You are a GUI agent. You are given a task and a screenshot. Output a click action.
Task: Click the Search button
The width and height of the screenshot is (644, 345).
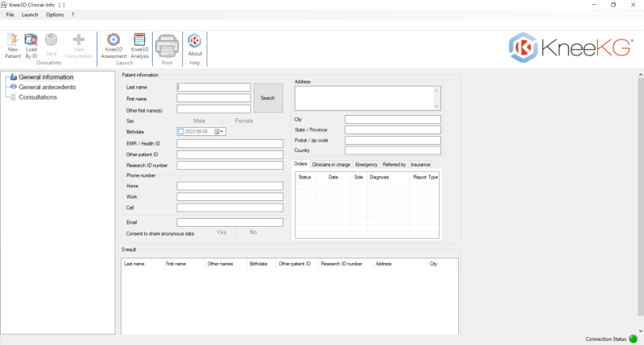pos(268,98)
